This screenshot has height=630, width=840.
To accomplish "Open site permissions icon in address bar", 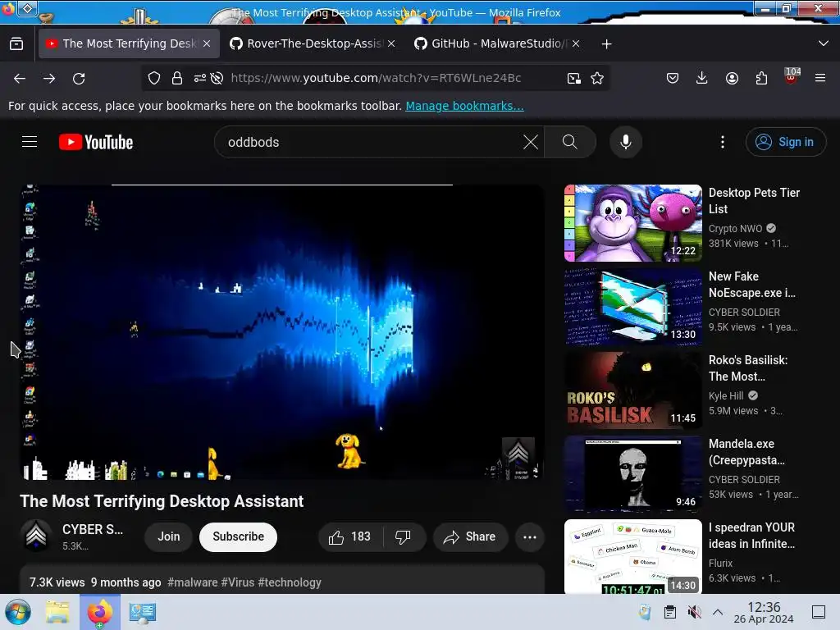I will click(200, 78).
